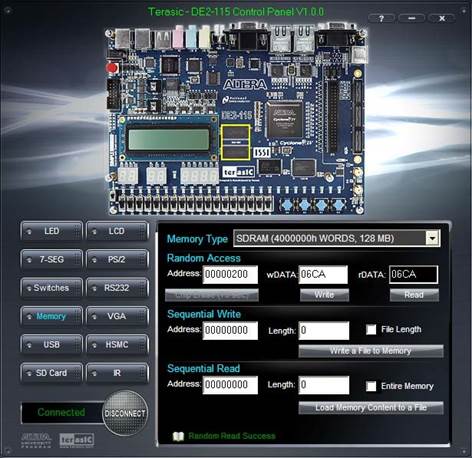The width and height of the screenshot is (472, 458).
Task: Click the help question mark icon
Action: tap(382, 18)
